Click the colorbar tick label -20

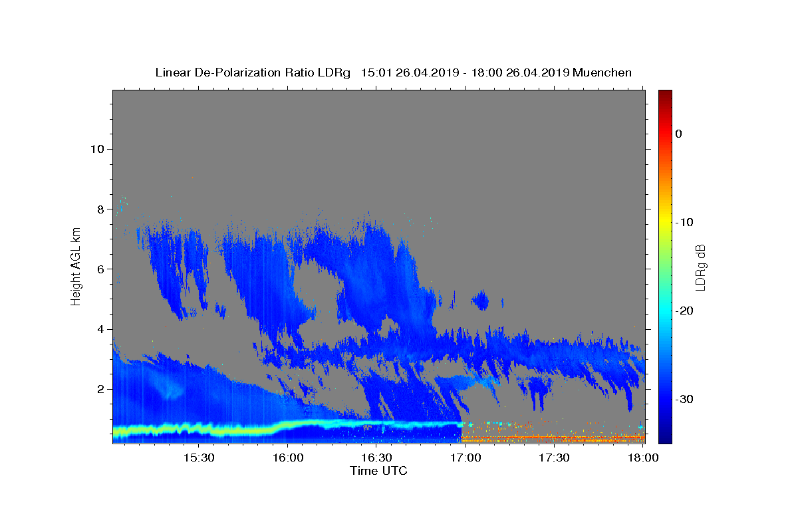685,311
